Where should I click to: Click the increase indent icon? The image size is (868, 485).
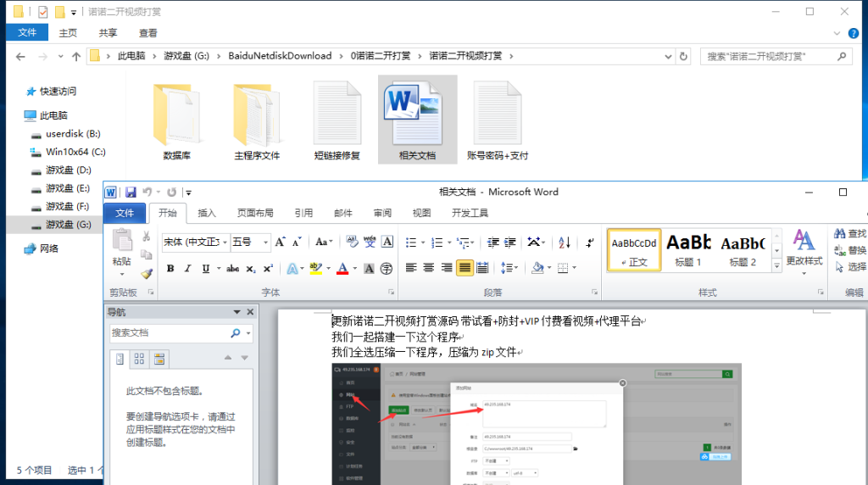coord(509,242)
